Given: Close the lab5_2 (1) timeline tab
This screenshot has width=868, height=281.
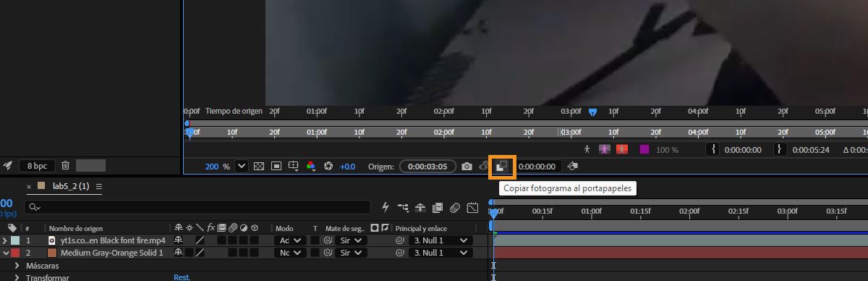Looking at the screenshot, I should [x=30, y=186].
